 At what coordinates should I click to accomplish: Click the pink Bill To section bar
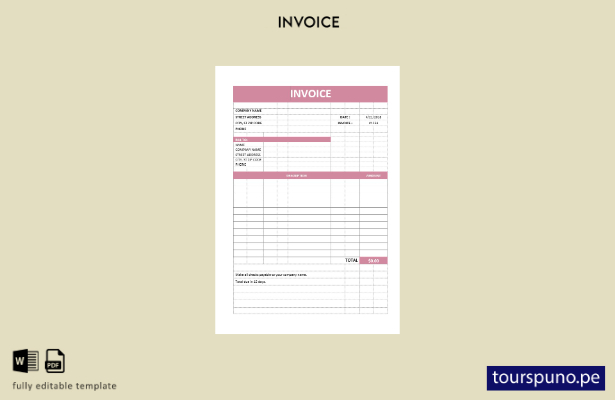[x=282, y=140]
